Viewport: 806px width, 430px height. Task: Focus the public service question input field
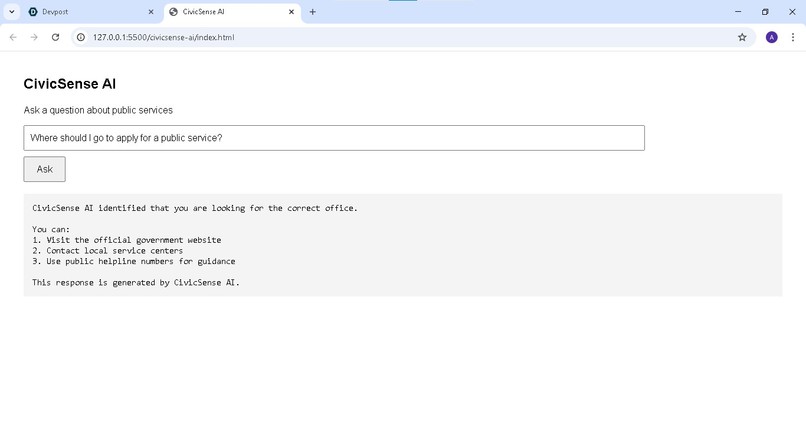tap(334, 138)
